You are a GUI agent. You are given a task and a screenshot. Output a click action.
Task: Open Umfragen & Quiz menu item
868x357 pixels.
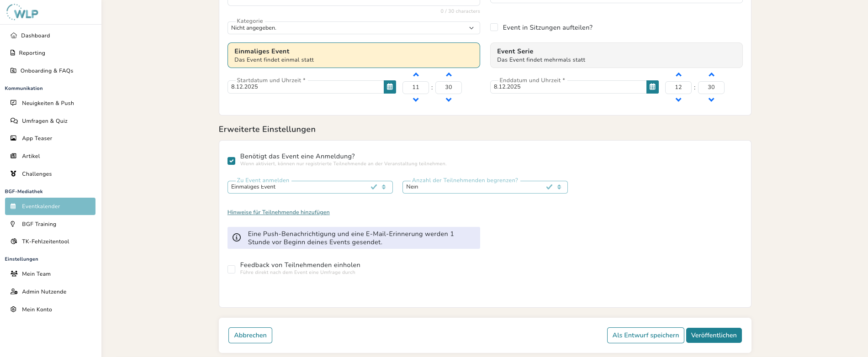pos(44,121)
